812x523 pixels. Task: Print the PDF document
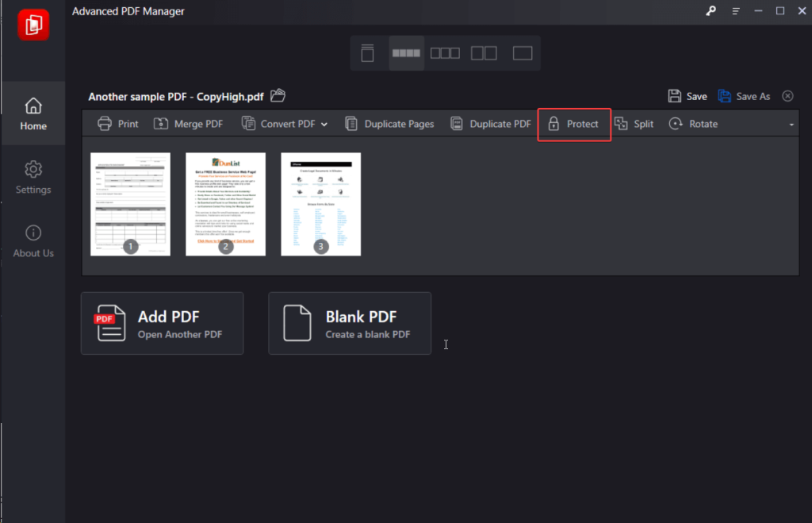(117, 124)
